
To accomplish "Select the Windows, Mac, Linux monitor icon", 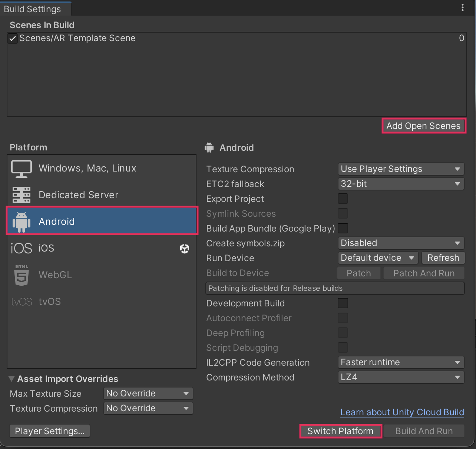I will coord(22,169).
